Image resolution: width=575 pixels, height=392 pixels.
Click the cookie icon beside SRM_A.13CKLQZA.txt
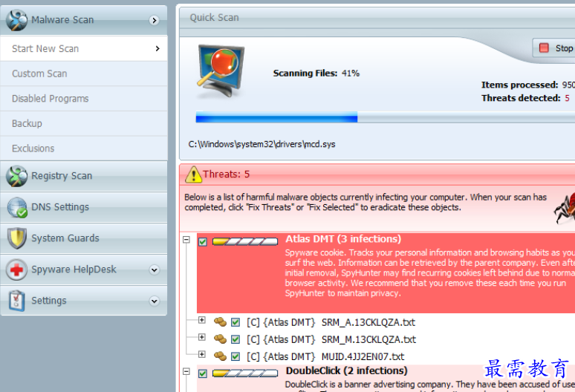(x=220, y=322)
